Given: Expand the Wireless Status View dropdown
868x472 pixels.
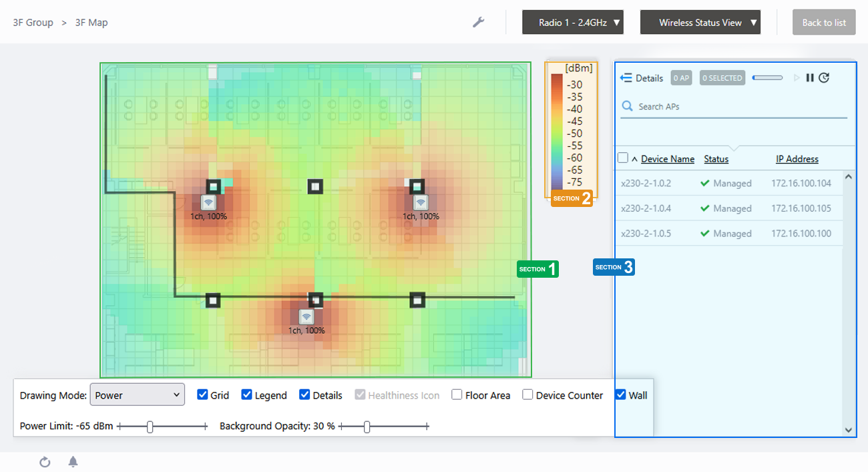Looking at the screenshot, I should [x=700, y=23].
